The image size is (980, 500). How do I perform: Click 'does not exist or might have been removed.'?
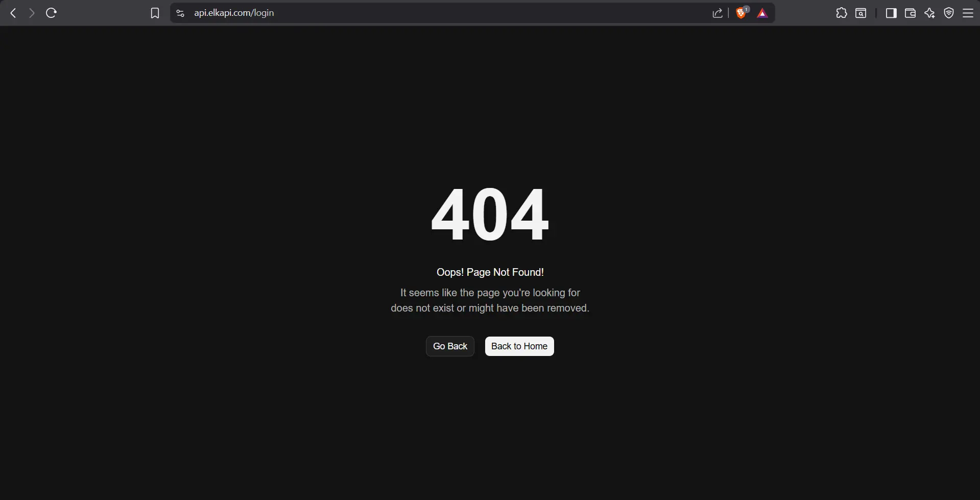click(x=490, y=308)
